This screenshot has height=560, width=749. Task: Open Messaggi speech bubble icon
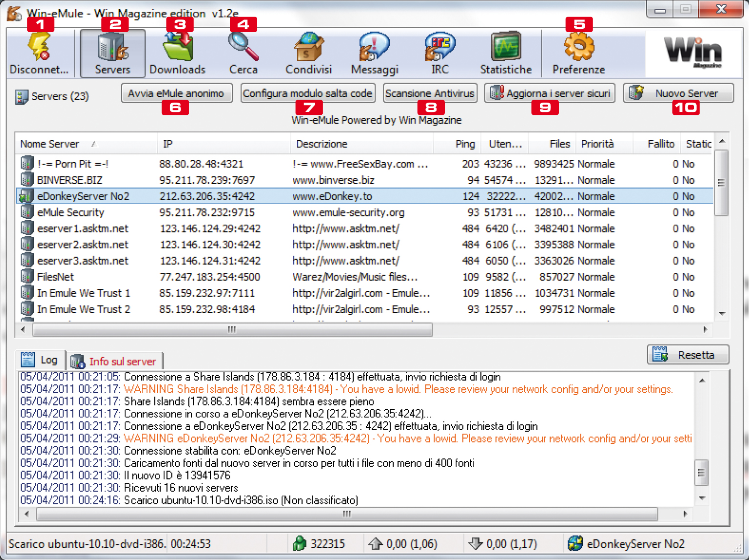374,47
